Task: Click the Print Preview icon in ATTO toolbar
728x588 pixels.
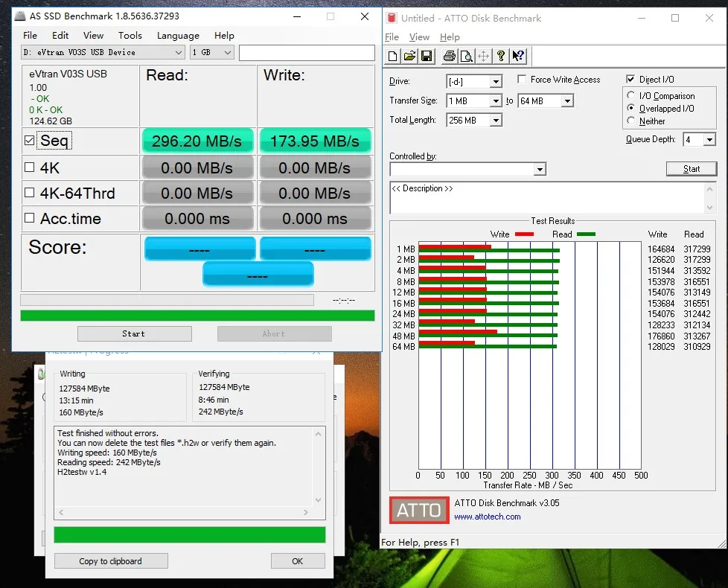Action: [x=467, y=56]
